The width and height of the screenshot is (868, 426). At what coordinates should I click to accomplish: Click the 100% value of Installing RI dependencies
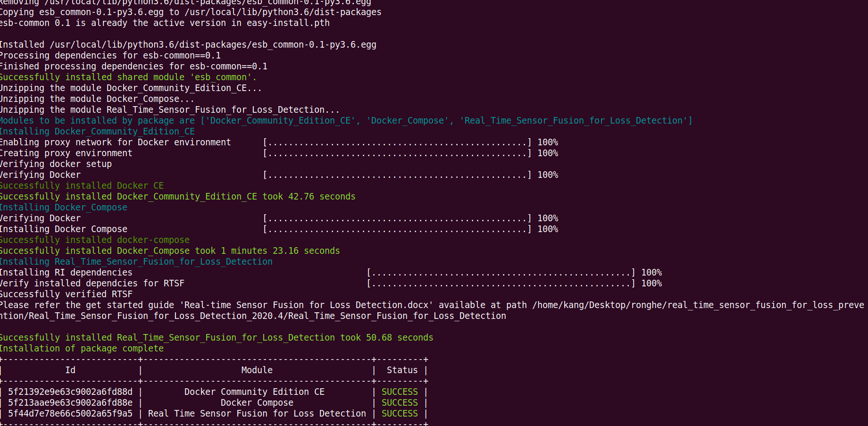tap(651, 273)
